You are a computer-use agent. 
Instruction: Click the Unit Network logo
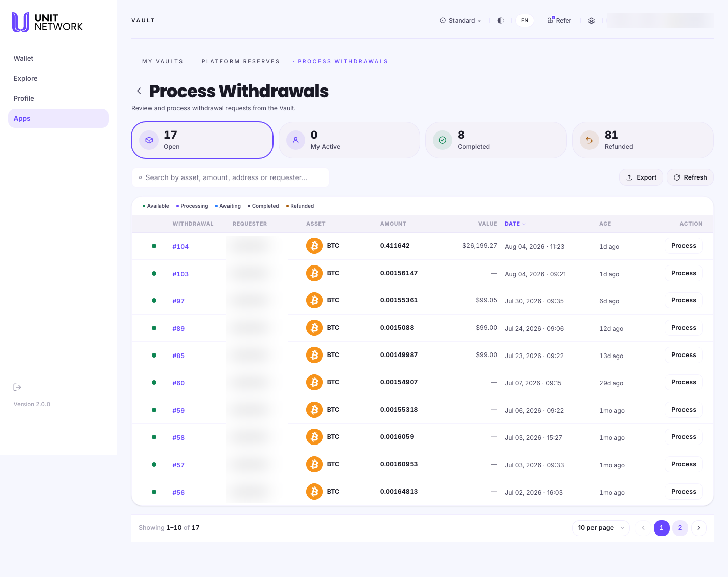[48, 22]
